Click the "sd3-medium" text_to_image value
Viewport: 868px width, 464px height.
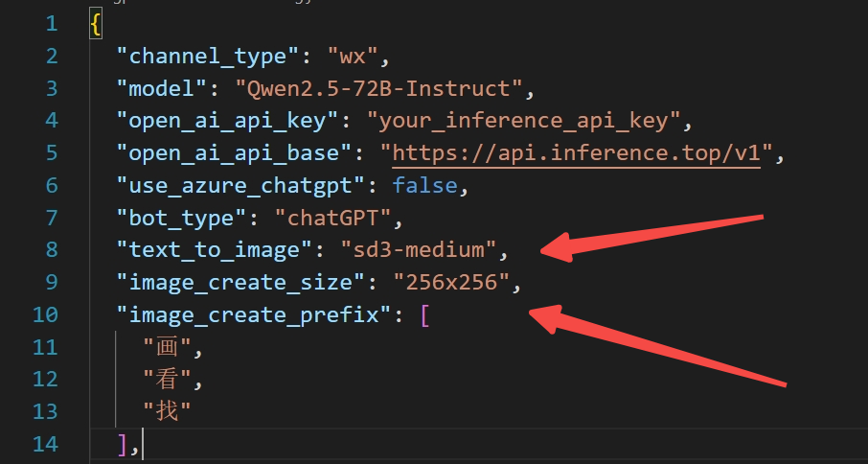(419, 250)
